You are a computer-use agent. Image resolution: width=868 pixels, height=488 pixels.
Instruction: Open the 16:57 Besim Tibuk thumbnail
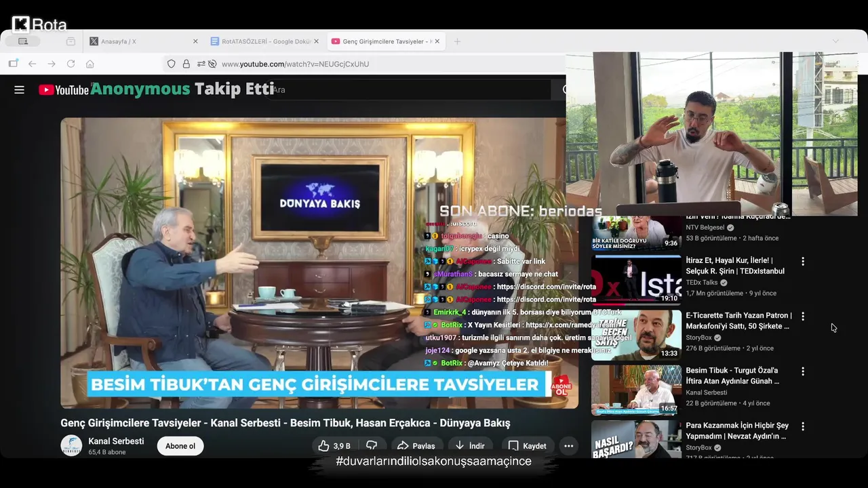(x=636, y=390)
